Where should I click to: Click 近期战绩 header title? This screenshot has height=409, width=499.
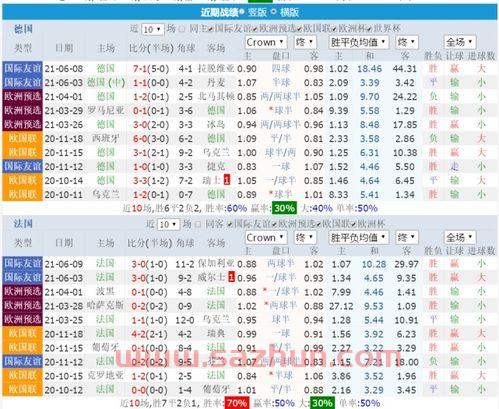tap(219, 12)
